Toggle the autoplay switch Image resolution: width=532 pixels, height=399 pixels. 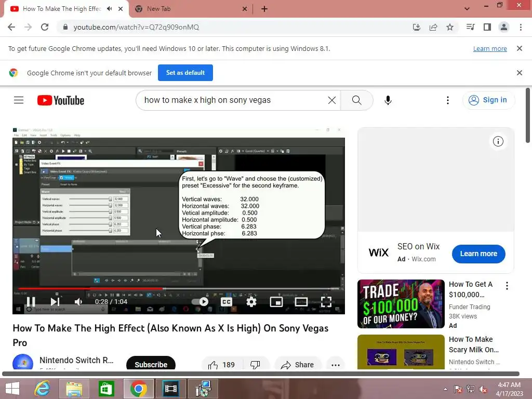(x=200, y=302)
